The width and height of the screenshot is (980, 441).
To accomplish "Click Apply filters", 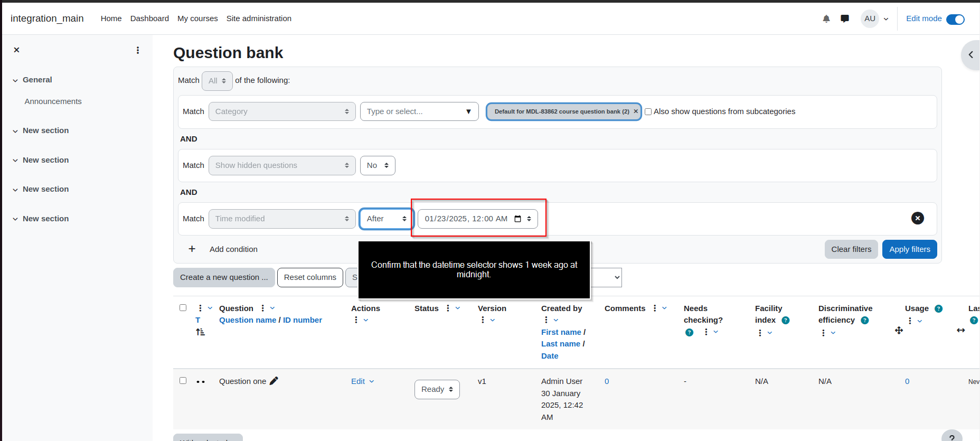I will tap(910, 249).
